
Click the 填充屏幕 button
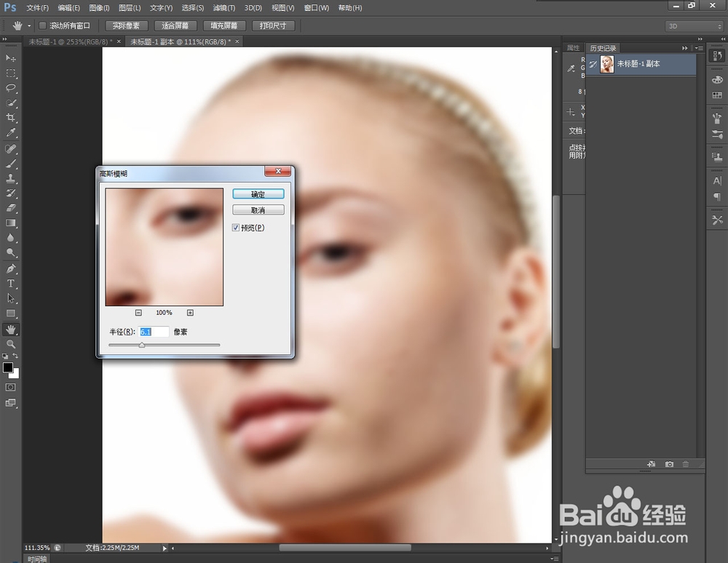(224, 26)
